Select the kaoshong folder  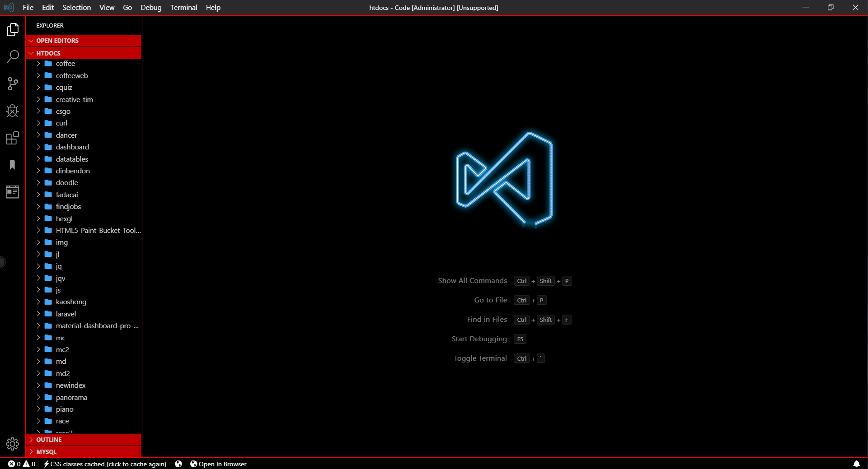(84, 302)
